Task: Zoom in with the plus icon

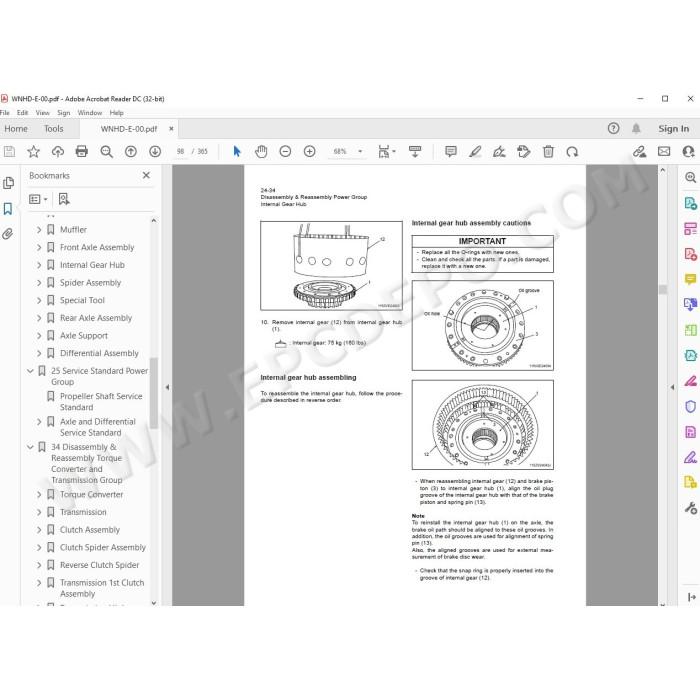Action: 309,152
